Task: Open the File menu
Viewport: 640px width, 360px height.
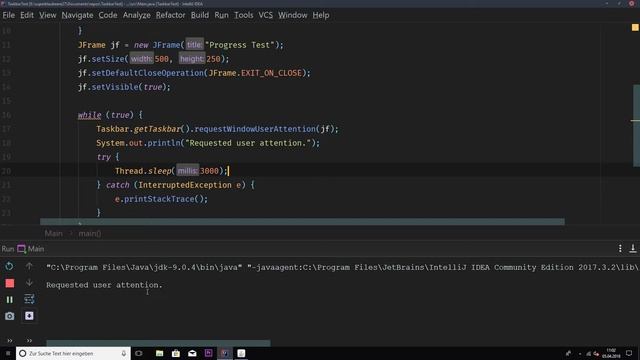Action: 9,15
